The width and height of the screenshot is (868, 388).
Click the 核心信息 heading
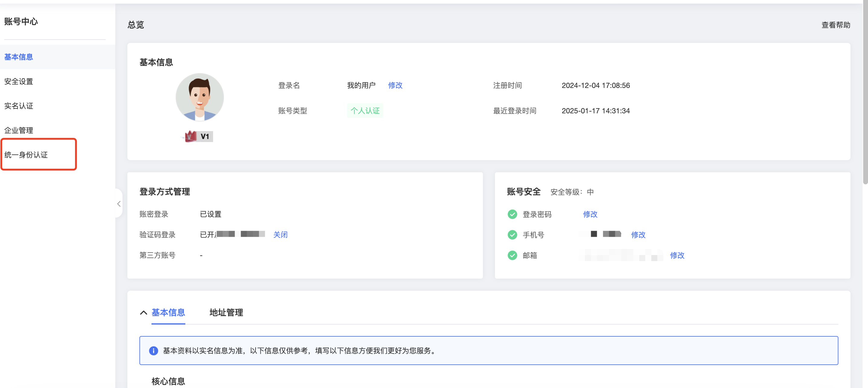pyautogui.click(x=168, y=381)
